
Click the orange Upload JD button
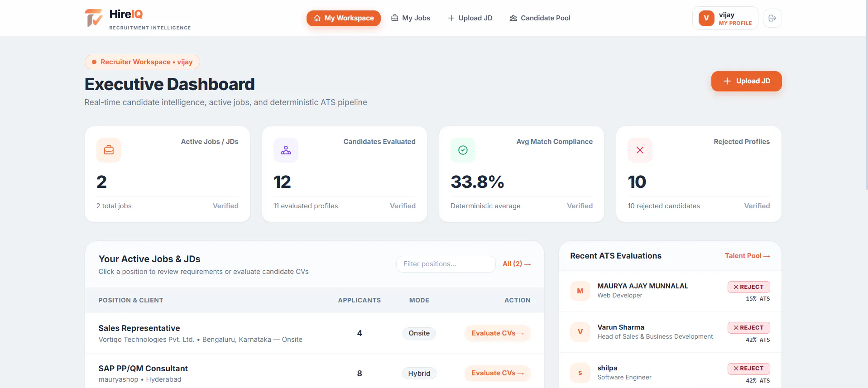click(746, 81)
